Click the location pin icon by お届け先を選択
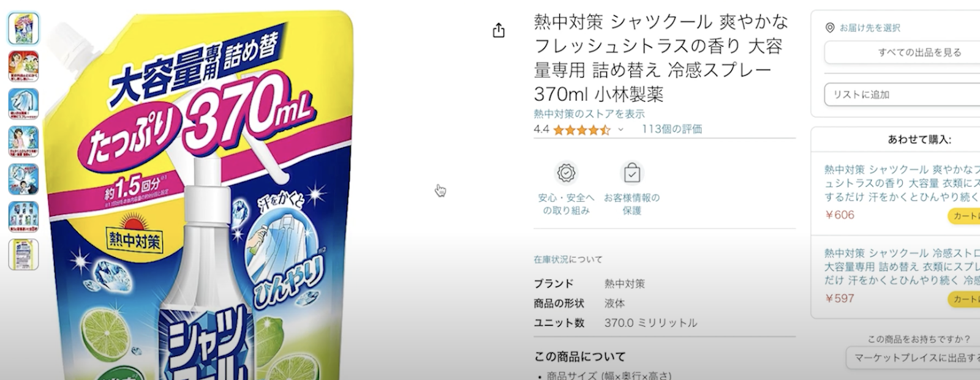 [x=830, y=28]
